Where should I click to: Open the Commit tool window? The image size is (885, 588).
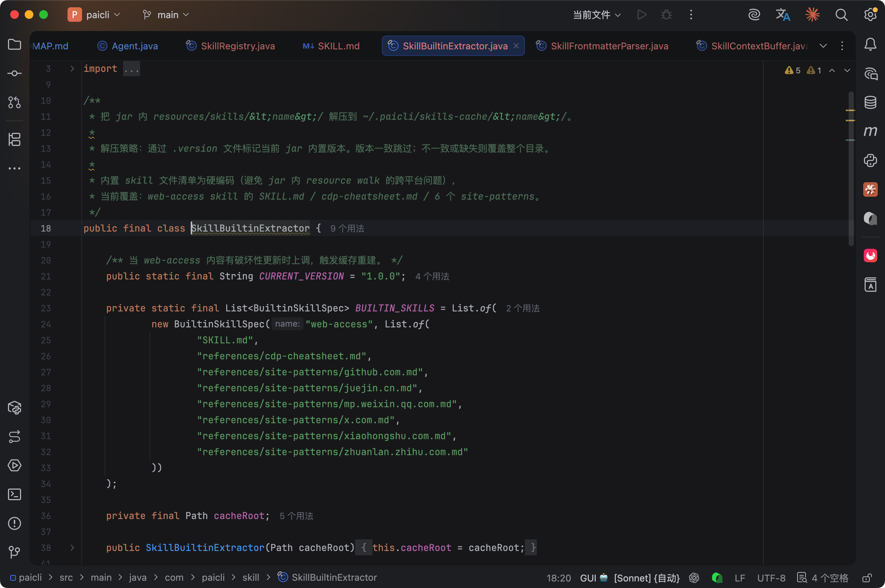pyautogui.click(x=14, y=73)
